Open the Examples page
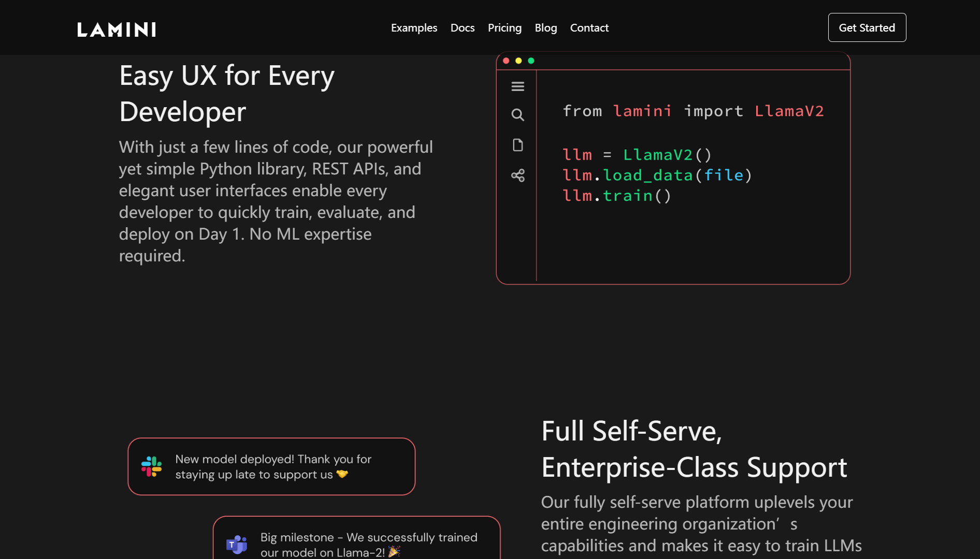This screenshot has height=559, width=980. click(x=414, y=28)
